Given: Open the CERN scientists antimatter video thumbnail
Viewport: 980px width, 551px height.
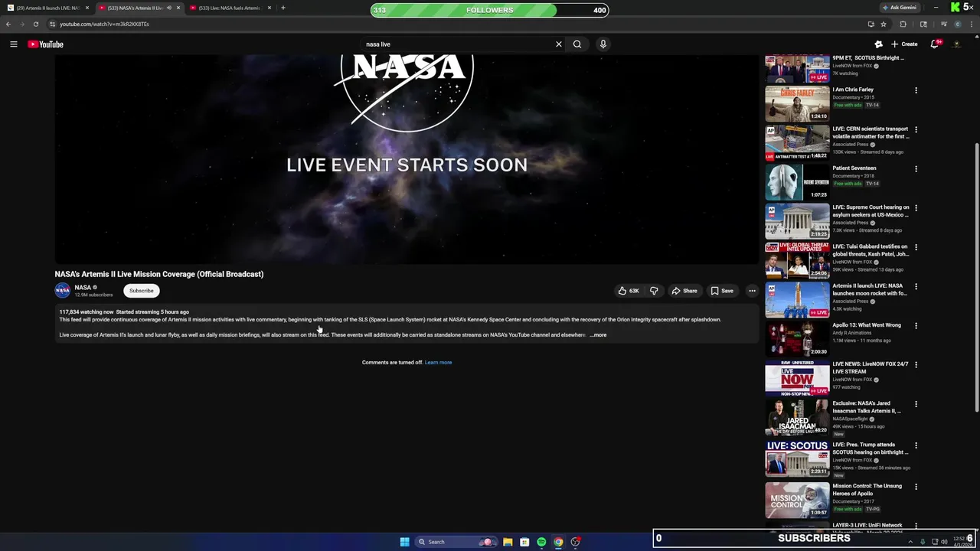Looking at the screenshot, I should pyautogui.click(x=797, y=142).
